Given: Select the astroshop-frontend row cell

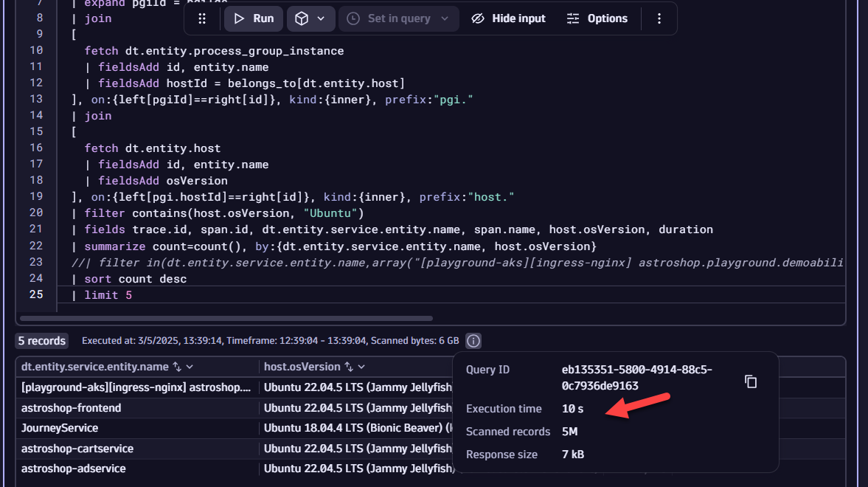Looking at the screenshot, I should 137,408.
